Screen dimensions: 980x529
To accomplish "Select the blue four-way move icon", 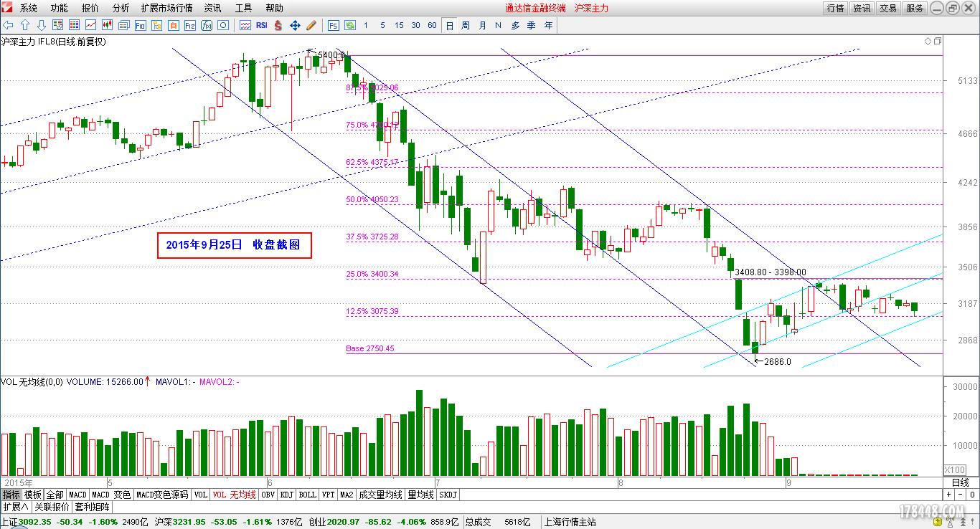I will [295, 25].
